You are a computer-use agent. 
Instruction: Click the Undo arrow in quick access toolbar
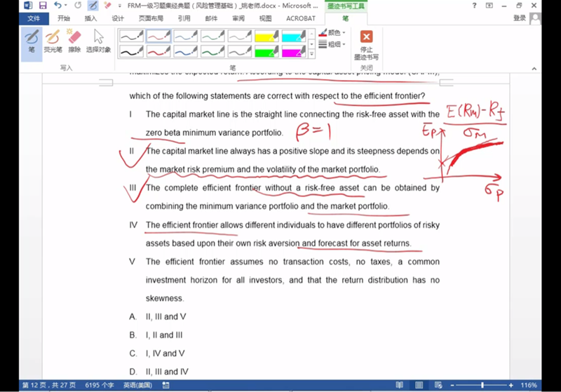(60, 6)
